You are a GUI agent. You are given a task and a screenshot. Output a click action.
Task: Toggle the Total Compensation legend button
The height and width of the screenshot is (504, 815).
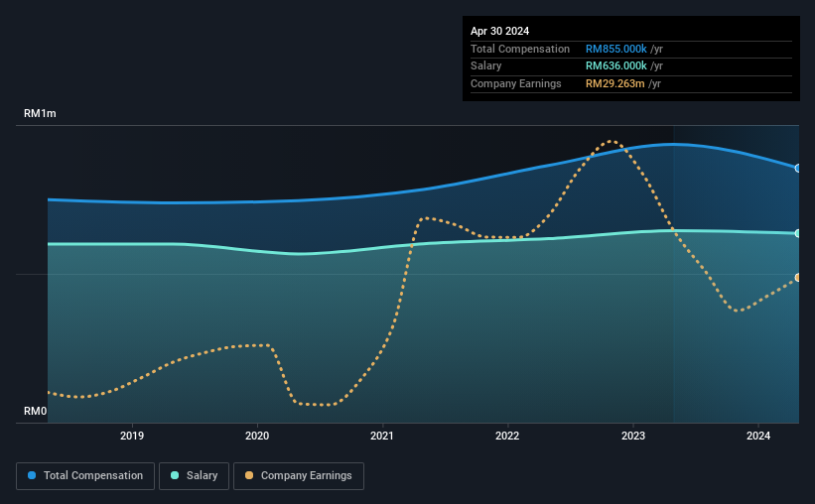point(85,476)
